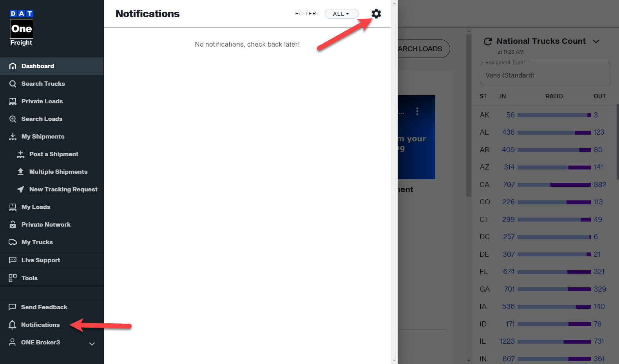Click the bell icon beside Notifications
The height and width of the screenshot is (364, 619).
(13, 325)
